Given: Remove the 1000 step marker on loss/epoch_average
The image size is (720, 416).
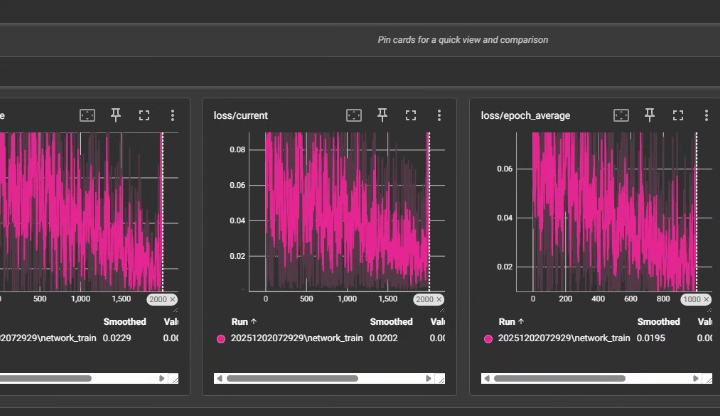Looking at the screenshot, I should click(706, 299).
